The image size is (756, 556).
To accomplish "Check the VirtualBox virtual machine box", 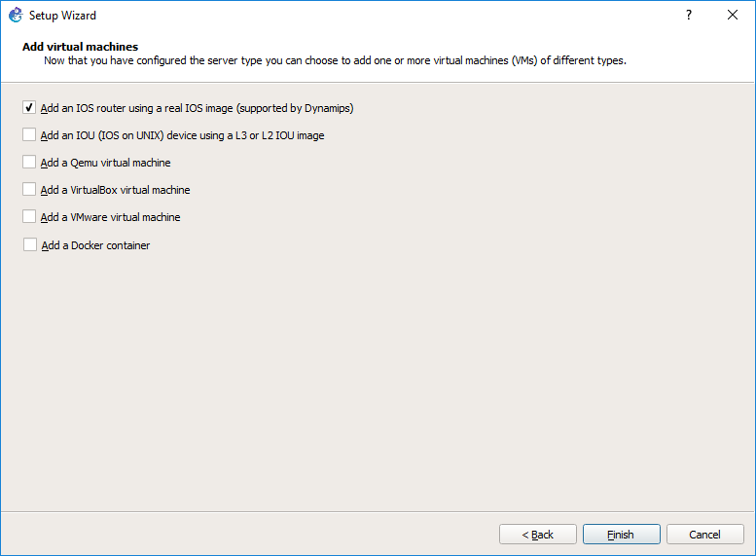I will [29, 189].
